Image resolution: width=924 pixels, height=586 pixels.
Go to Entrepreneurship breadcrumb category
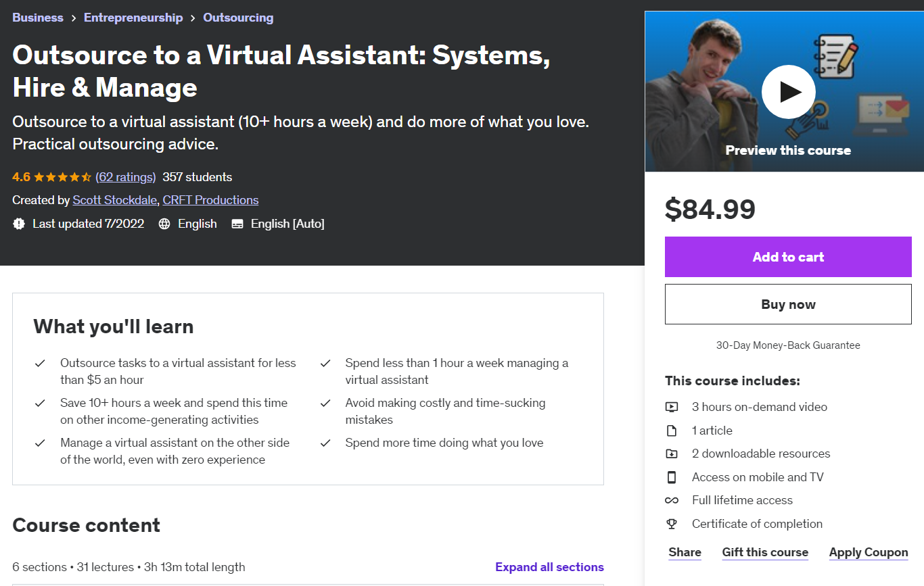133,18
